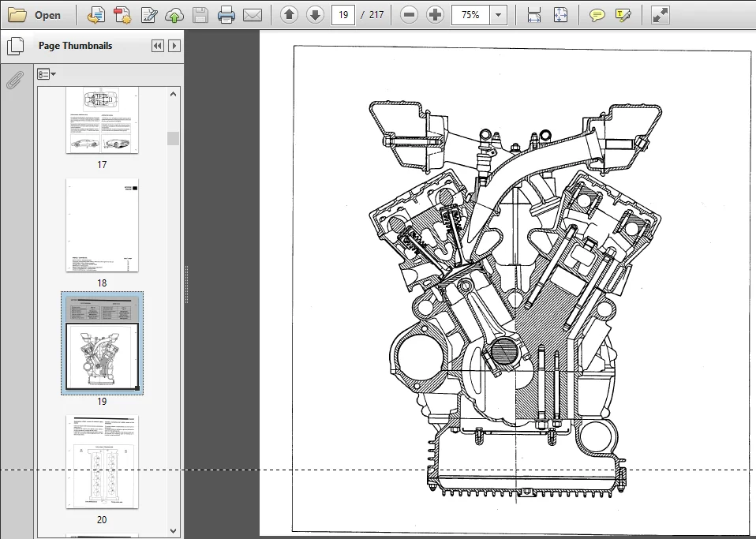Viewport: 756px width, 539px height.
Task: Go to previous page with up arrow
Action: coord(289,15)
